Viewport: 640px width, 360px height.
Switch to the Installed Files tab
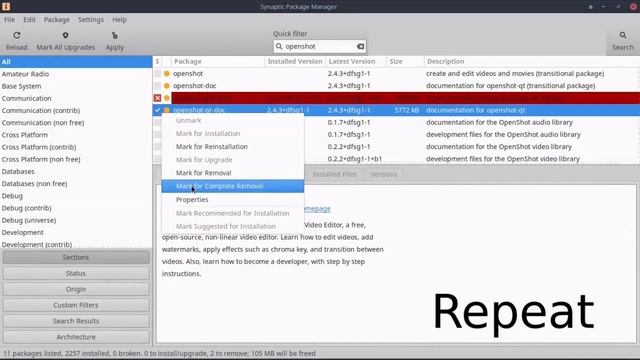point(334,174)
